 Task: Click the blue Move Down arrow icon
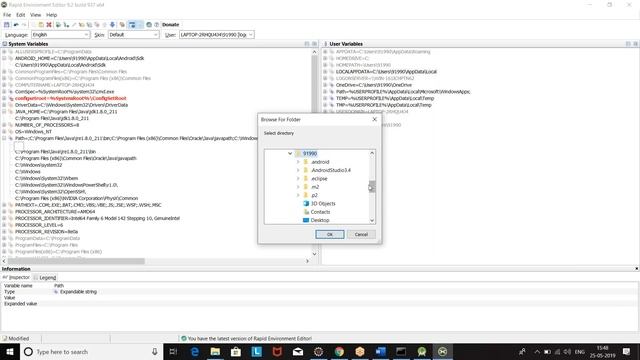pyautogui.click(x=112, y=25)
